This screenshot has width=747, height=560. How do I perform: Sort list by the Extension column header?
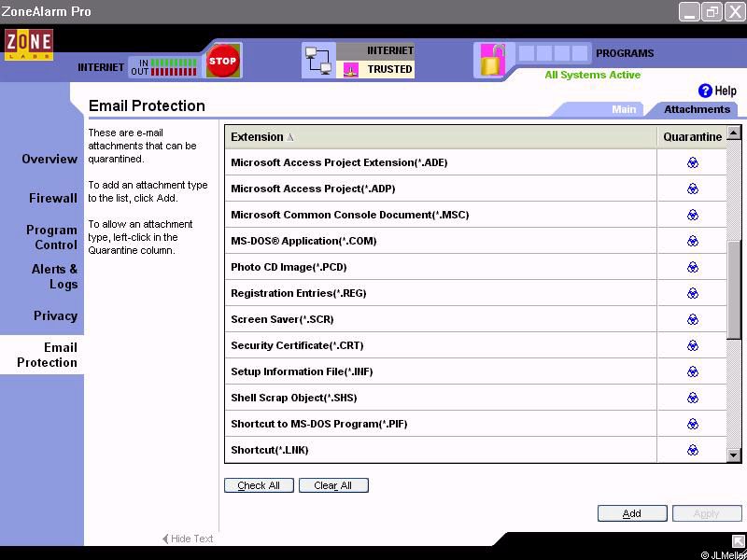pos(441,137)
